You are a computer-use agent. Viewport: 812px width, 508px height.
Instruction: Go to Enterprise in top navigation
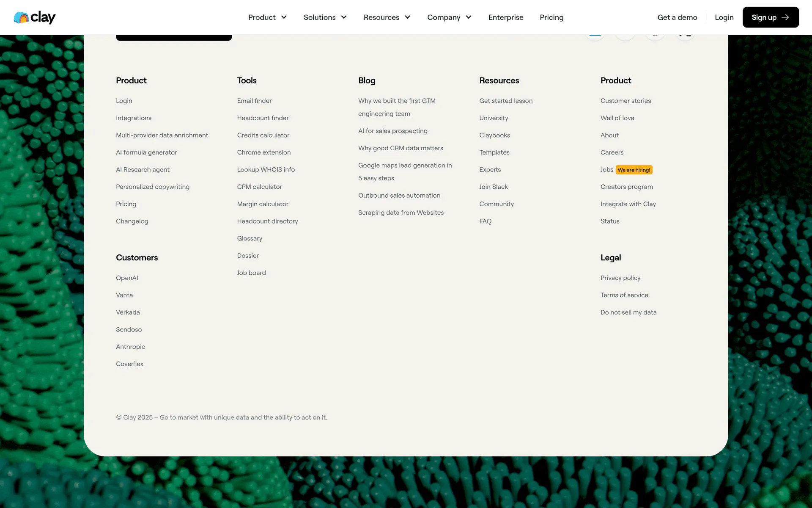pyautogui.click(x=505, y=17)
